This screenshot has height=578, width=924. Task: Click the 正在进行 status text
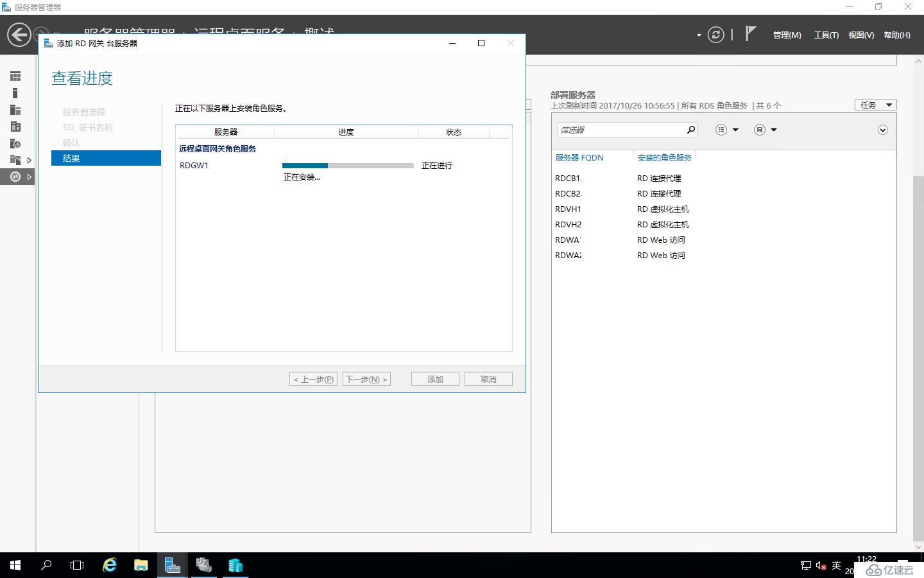click(437, 166)
